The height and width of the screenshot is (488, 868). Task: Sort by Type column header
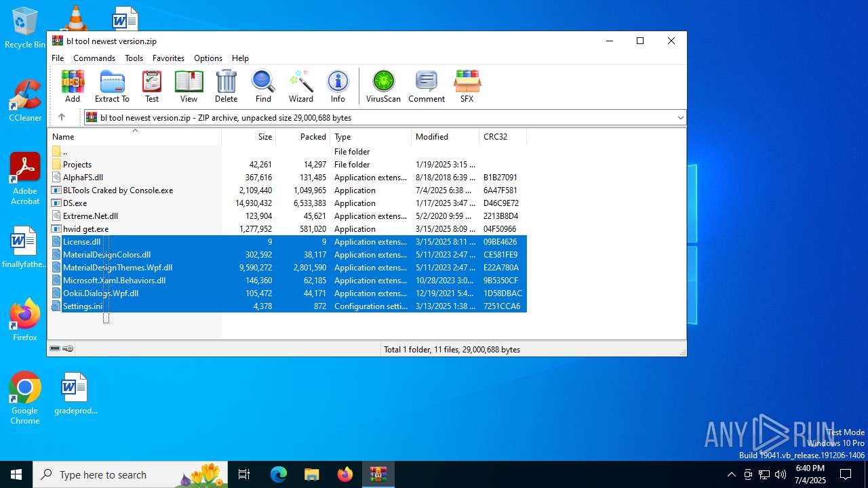370,137
